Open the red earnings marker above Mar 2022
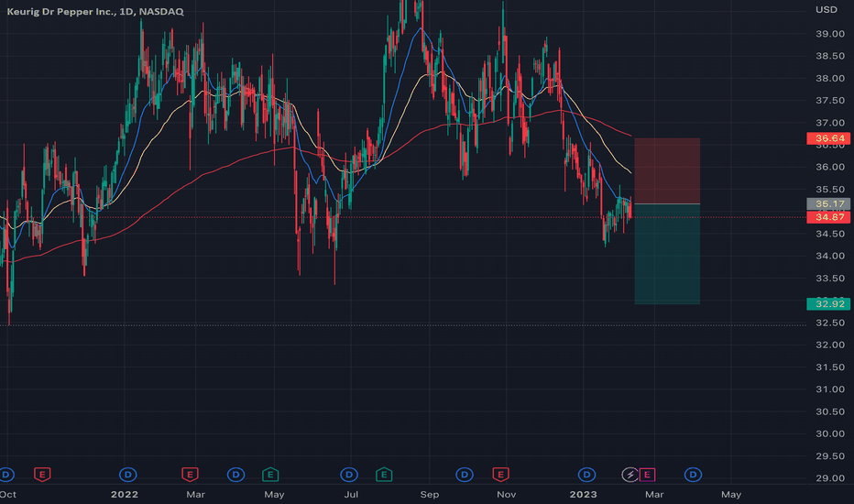Viewport: 854px width, 504px height. 190,475
